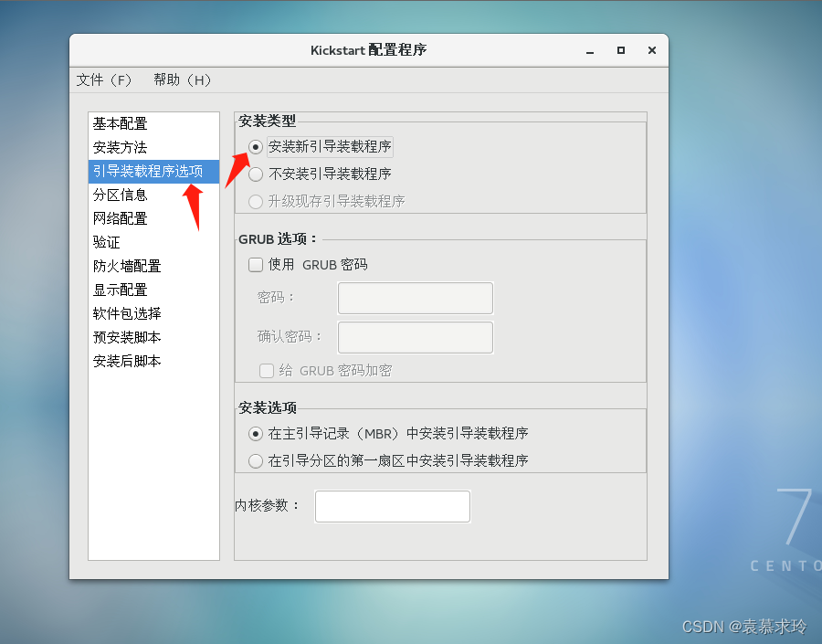Select 基本配置 in the sidebar

[153, 123]
